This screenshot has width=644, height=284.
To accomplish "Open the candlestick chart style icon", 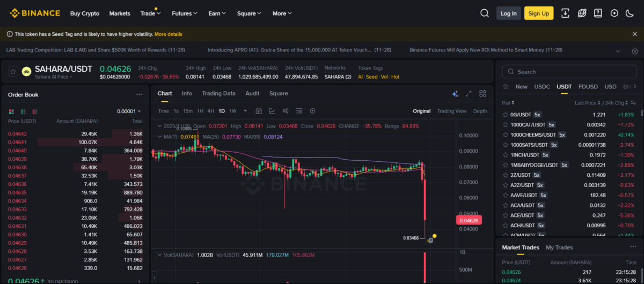I will [x=286, y=111].
